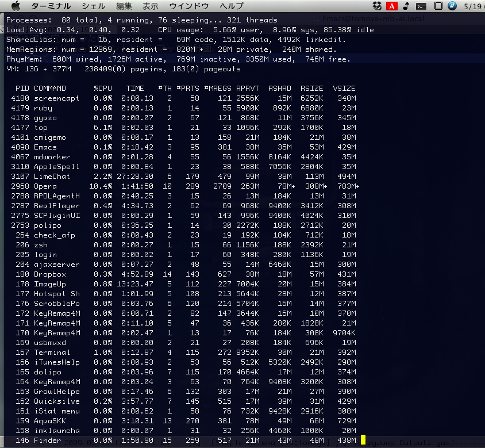Click the 'SCPluginUI' process name
Image resolution: width=485 pixels, height=448 pixels.
point(57,216)
